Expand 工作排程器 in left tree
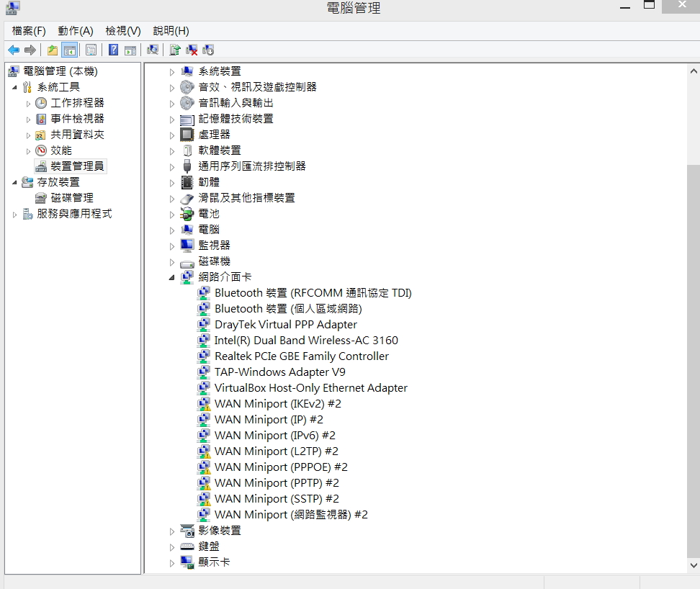Image resolution: width=700 pixels, height=589 pixels. tap(28, 104)
